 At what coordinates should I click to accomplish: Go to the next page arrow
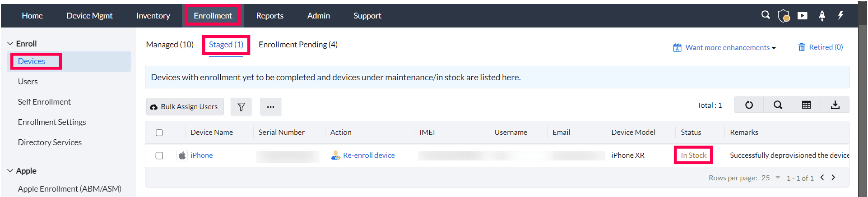(833, 178)
